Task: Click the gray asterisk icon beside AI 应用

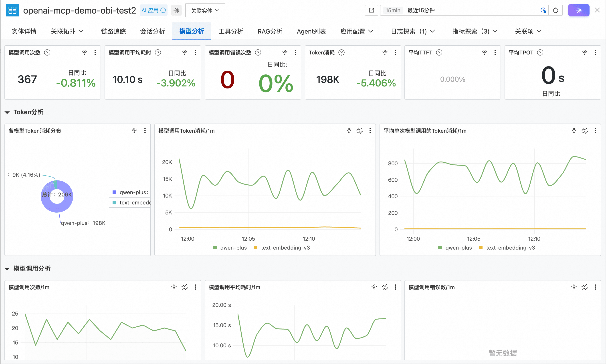Action: pyautogui.click(x=176, y=10)
